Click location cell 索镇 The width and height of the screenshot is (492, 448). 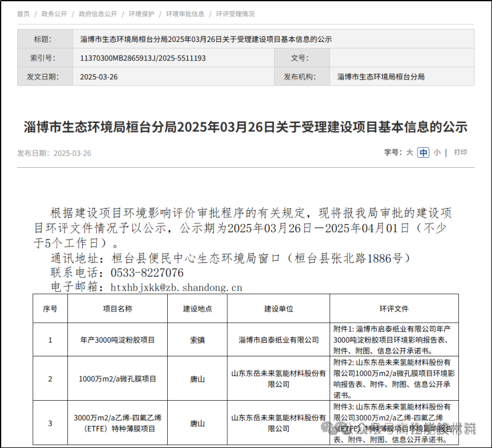tap(197, 340)
